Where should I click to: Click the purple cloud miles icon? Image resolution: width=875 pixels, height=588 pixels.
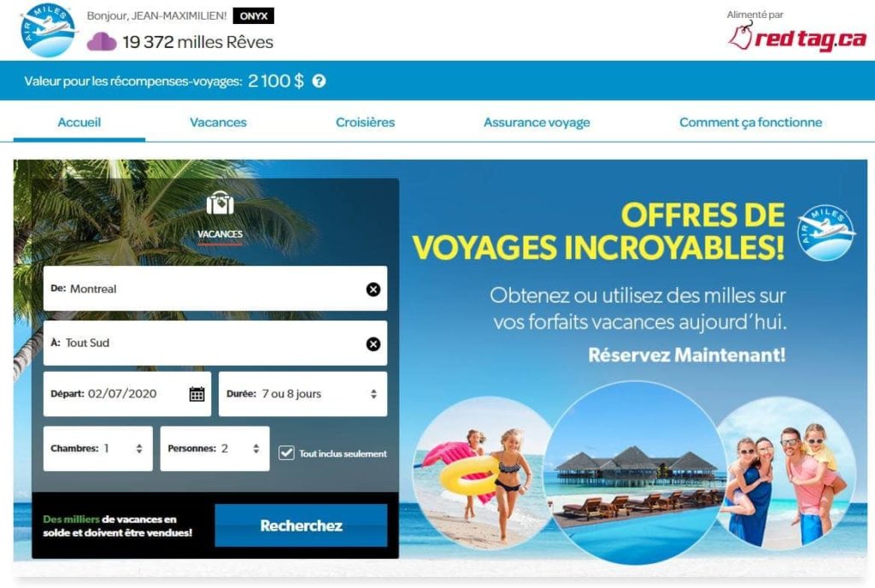[x=102, y=42]
